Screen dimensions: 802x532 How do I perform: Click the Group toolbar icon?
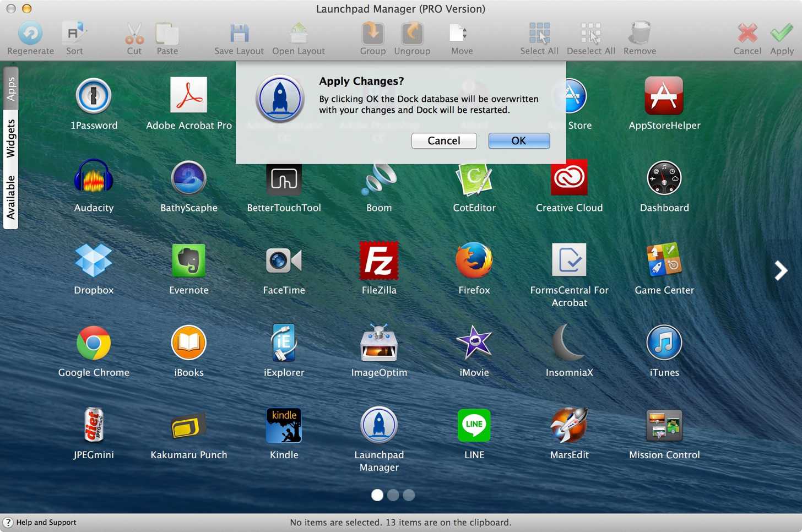[x=373, y=34]
